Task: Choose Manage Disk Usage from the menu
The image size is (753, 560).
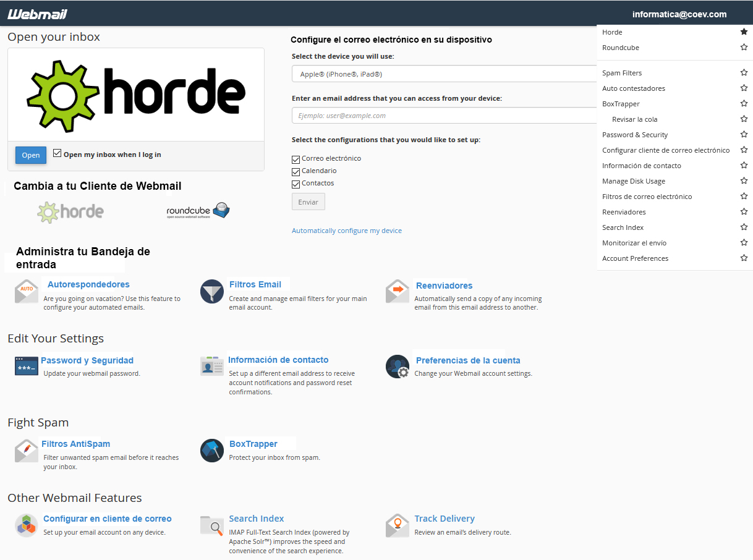Action: 634,181
